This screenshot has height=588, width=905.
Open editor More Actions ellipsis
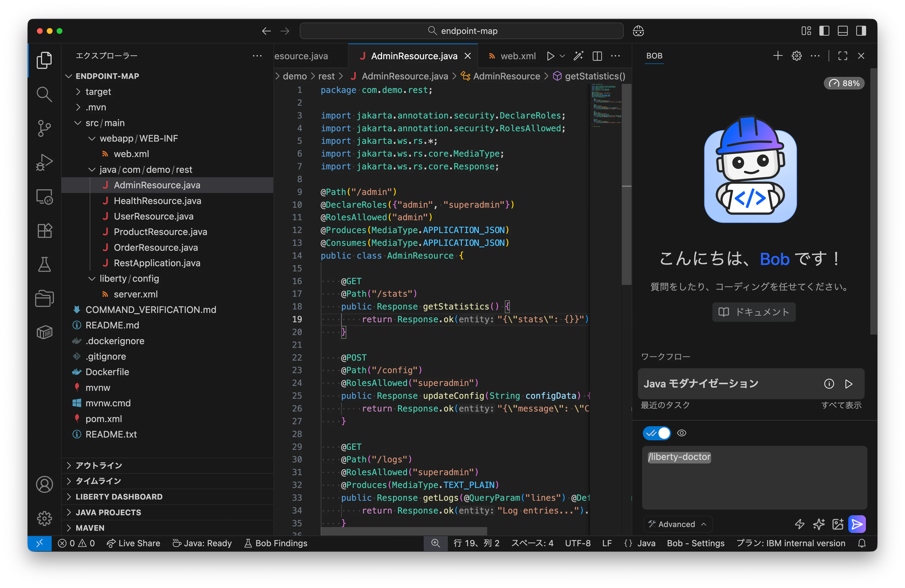point(615,56)
